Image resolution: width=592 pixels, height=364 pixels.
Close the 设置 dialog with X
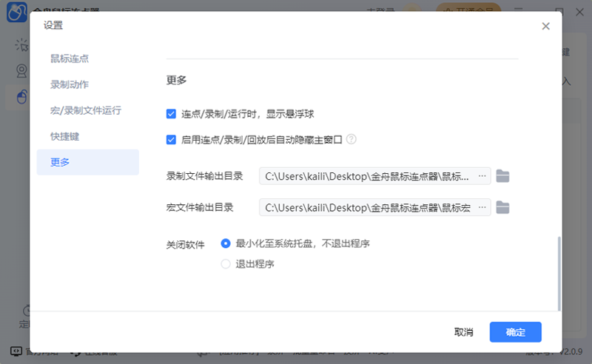(545, 26)
